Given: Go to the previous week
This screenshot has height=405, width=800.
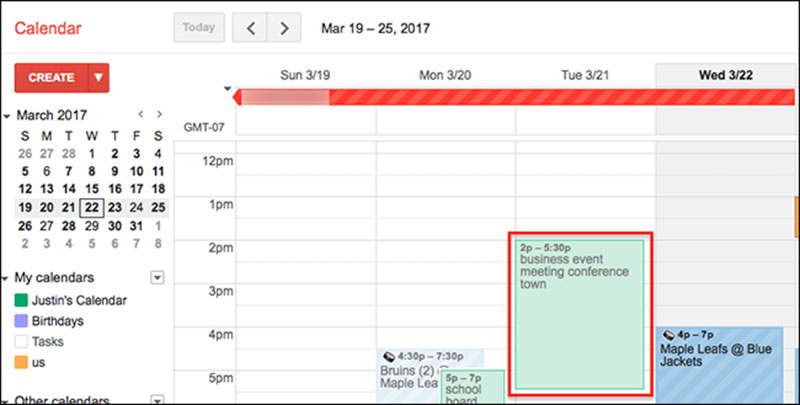Looking at the screenshot, I should coord(250,28).
